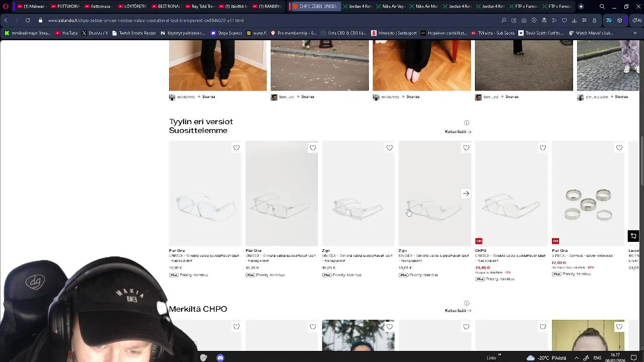The width and height of the screenshot is (644, 362).
Task: Heart the Merkiltä CHPO card with palm trees
Action: (389, 327)
